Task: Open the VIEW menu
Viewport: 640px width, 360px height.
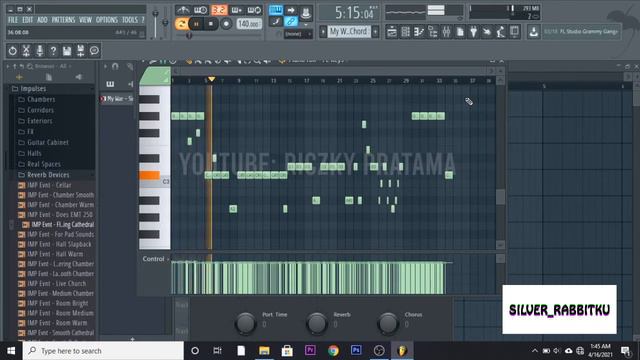Action: click(x=85, y=20)
